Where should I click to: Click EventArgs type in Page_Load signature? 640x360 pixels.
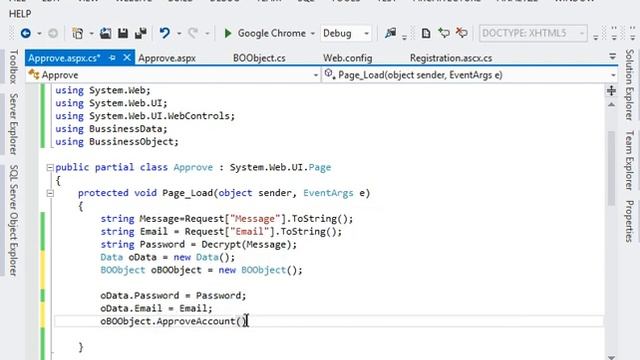[328, 193]
